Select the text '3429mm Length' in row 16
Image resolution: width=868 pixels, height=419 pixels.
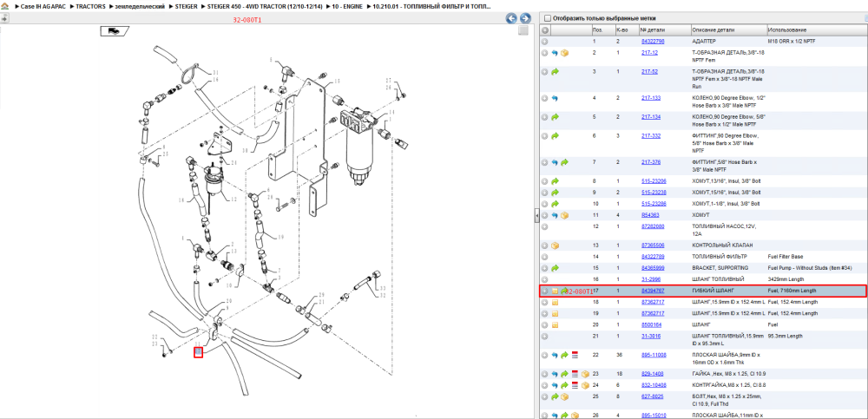coord(785,279)
